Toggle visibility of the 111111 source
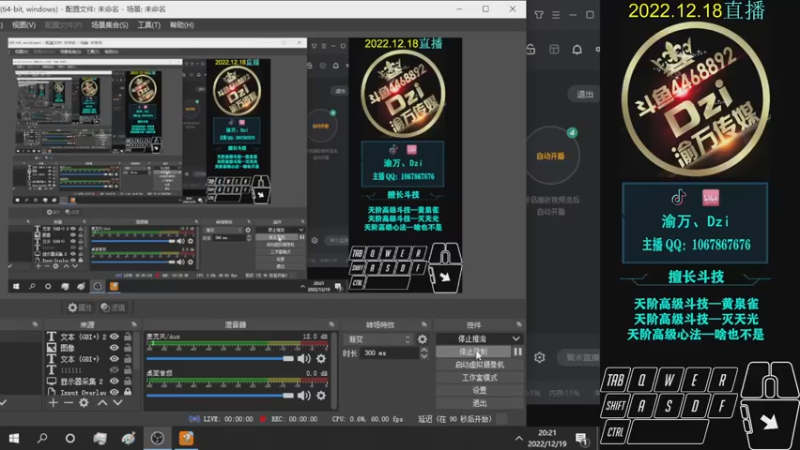Viewport: 800px width, 450px height. [114, 370]
